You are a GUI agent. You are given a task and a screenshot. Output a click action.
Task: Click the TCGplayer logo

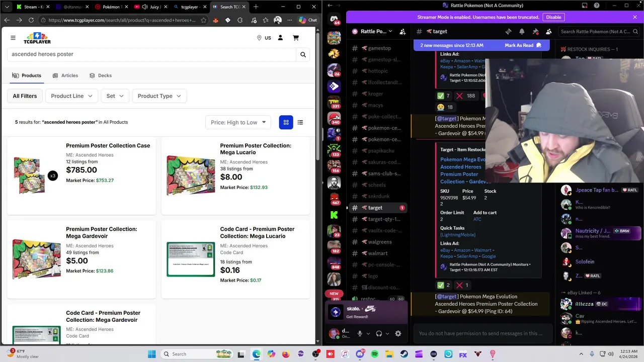tap(37, 38)
